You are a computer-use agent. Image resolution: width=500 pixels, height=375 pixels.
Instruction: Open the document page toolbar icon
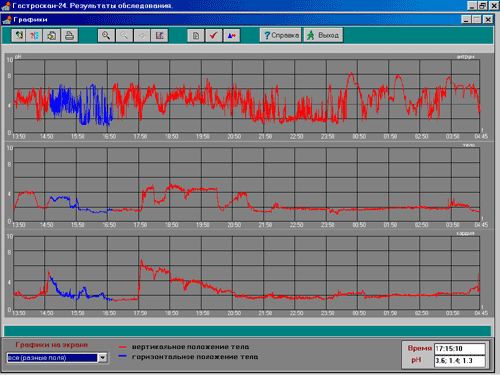click(196, 35)
